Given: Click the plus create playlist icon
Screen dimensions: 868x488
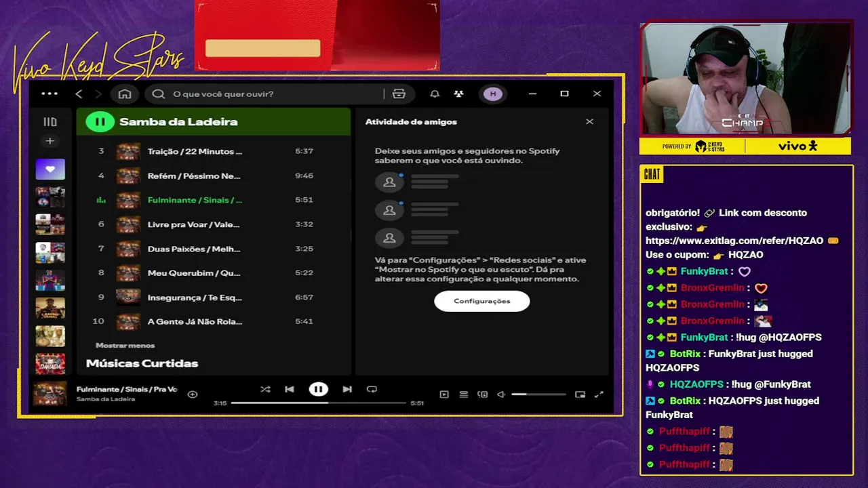Looking at the screenshot, I should 50,141.
